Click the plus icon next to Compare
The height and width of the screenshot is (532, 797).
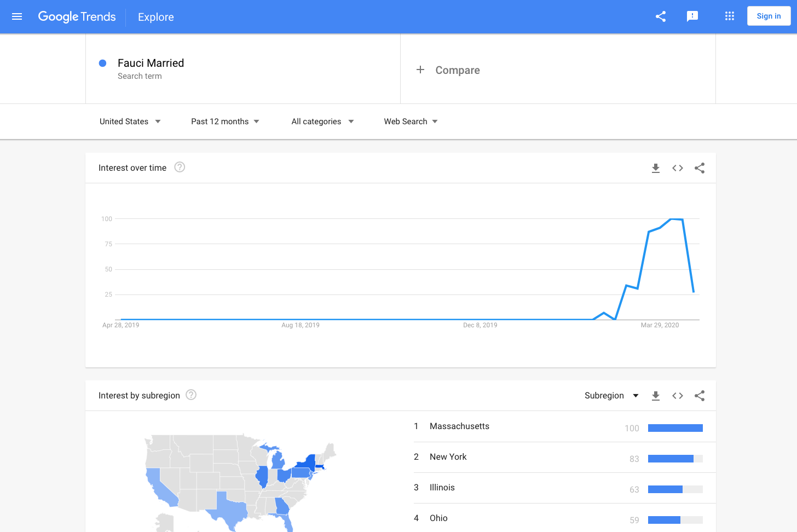tap(420, 70)
